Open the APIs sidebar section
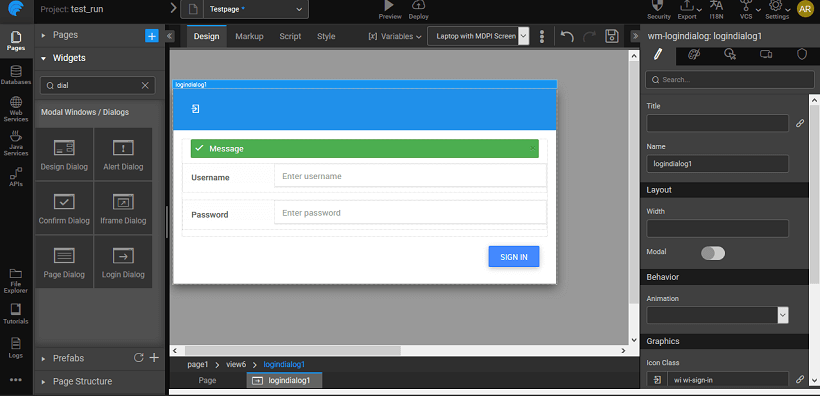 [16, 177]
